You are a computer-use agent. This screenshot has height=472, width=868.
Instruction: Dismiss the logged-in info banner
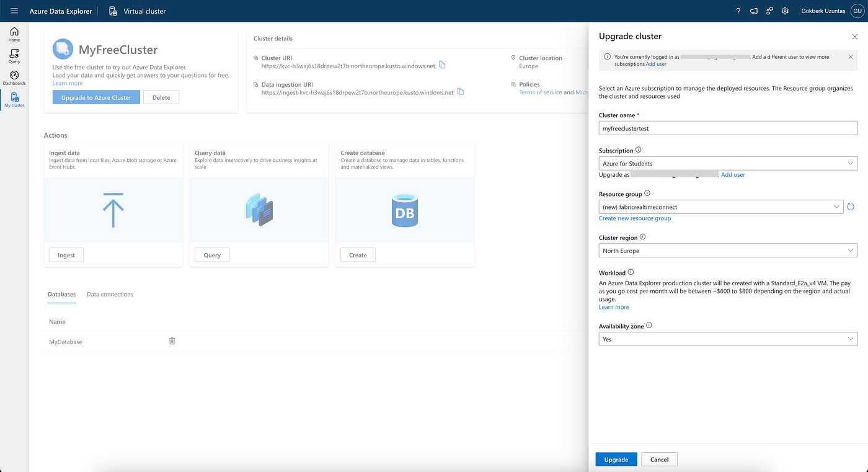tap(851, 56)
